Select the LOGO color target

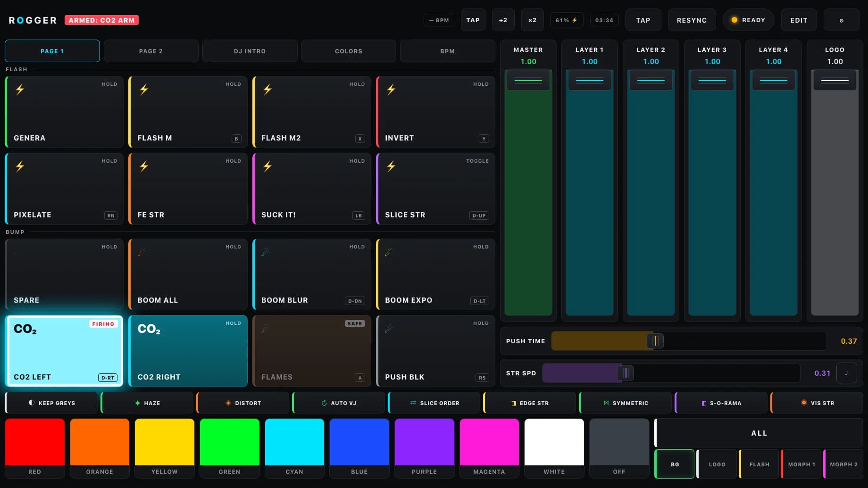tap(717, 464)
